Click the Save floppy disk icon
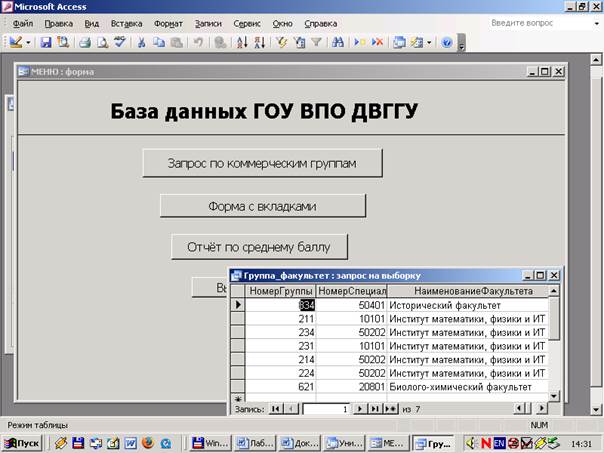The width and height of the screenshot is (604, 453). click(46, 42)
